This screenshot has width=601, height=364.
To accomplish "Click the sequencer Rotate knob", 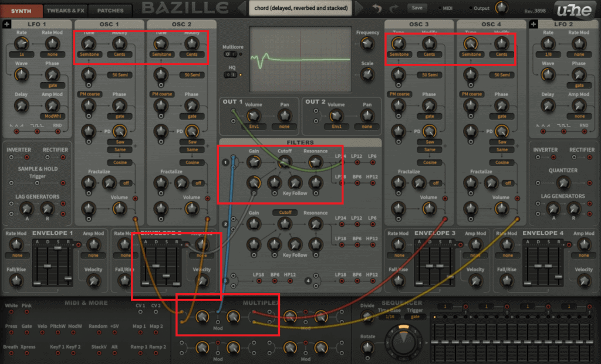I will point(367,348).
